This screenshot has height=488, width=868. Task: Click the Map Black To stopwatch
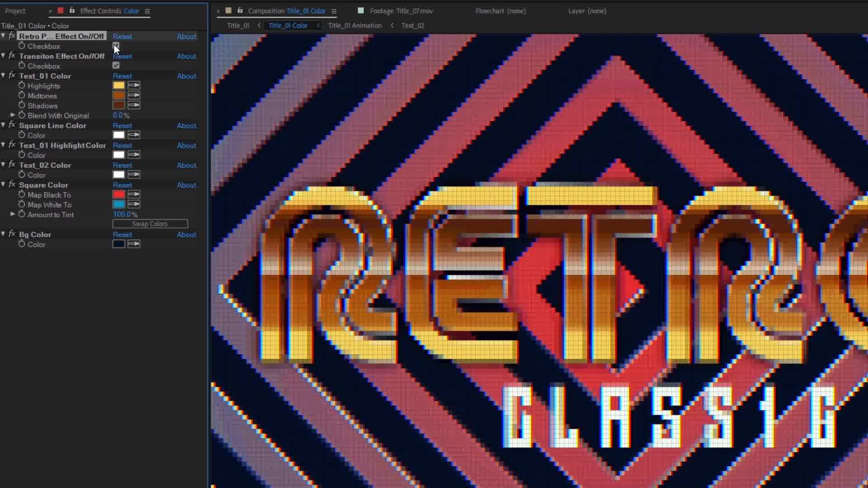click(x=22, y=194)
